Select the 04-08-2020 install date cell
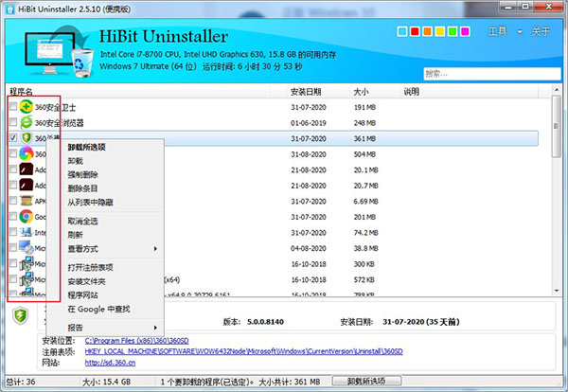 coord(309,248)
